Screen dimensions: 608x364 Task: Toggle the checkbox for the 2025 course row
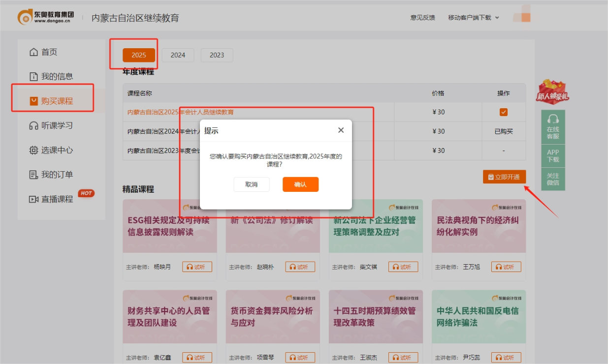[503, 112]
